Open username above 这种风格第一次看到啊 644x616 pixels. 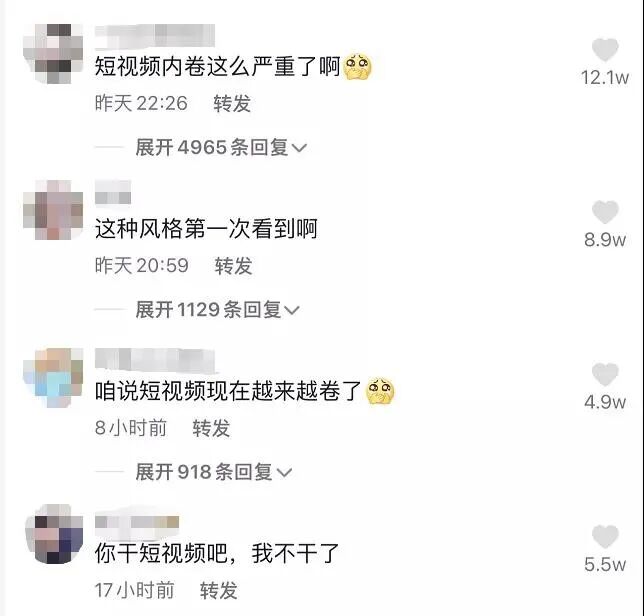coord(113,192)
